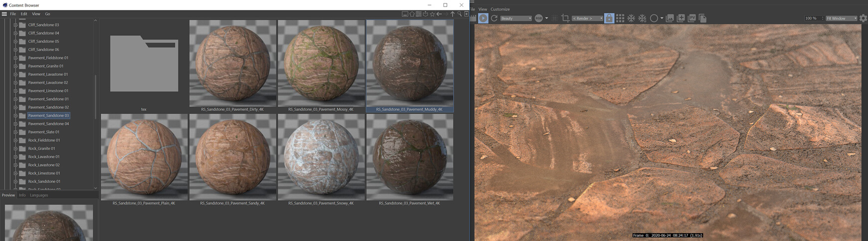Click the bookmarks library icon
The width and height of the screenshot is (868, 241).
coord(426,14)
